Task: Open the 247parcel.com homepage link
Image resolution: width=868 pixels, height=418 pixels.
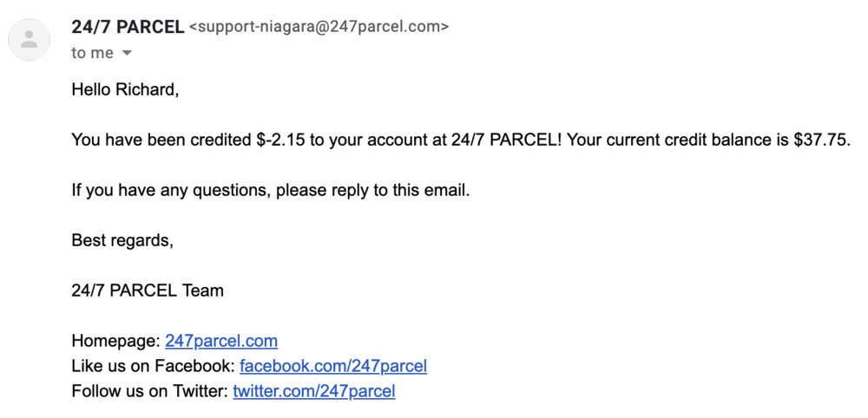Action: tap(221, 341)
